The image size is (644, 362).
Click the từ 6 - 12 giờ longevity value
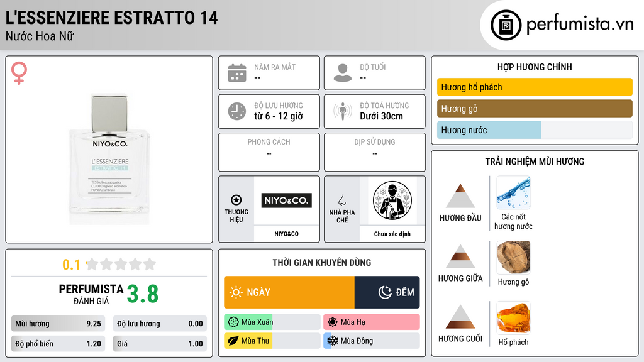(x=279, y=116)
